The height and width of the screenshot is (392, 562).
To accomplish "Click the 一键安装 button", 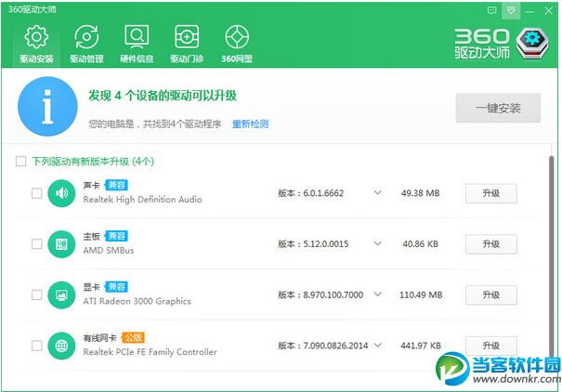I will point(498,108).
